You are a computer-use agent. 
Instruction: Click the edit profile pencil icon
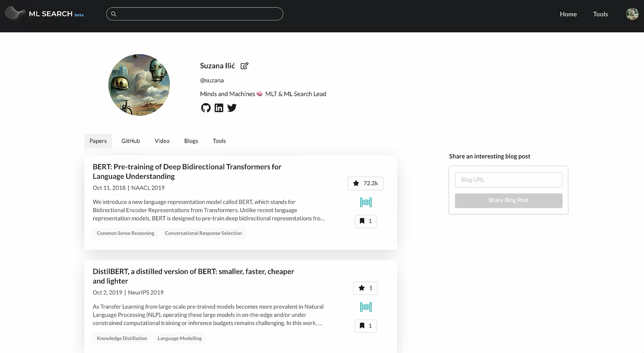pos(244,66)
